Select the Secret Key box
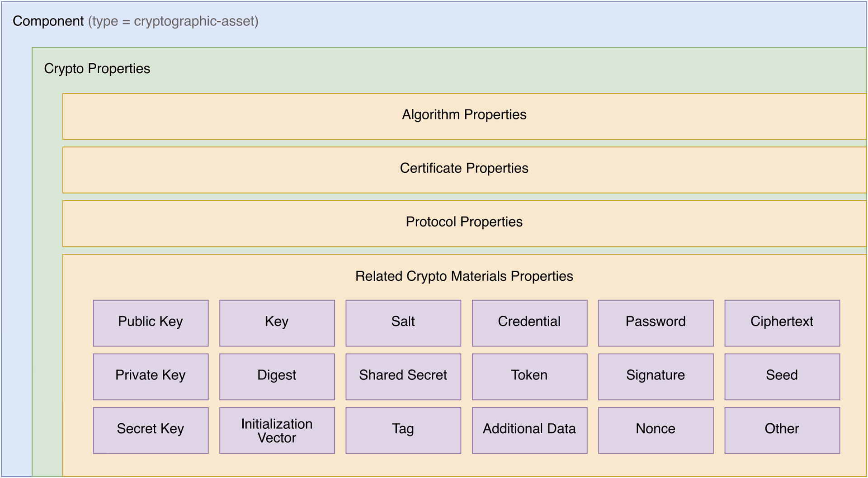Screen dimensions: 868x478 [151, 429]
